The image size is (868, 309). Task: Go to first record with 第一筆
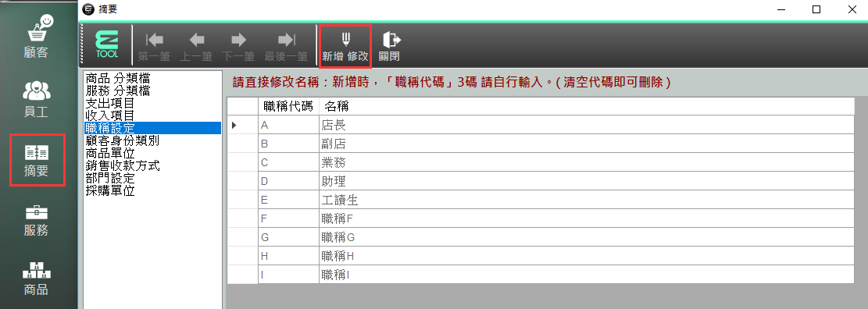(x=153, y=46)
